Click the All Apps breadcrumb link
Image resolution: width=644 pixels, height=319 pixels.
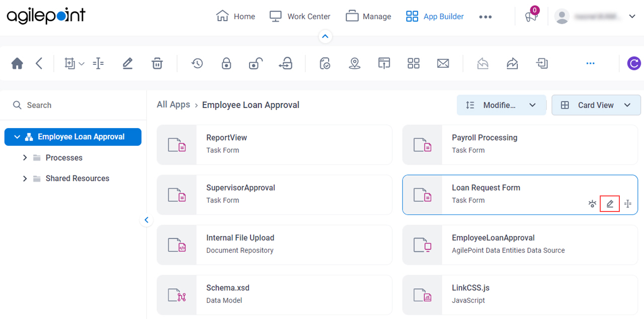coord(174,104)
